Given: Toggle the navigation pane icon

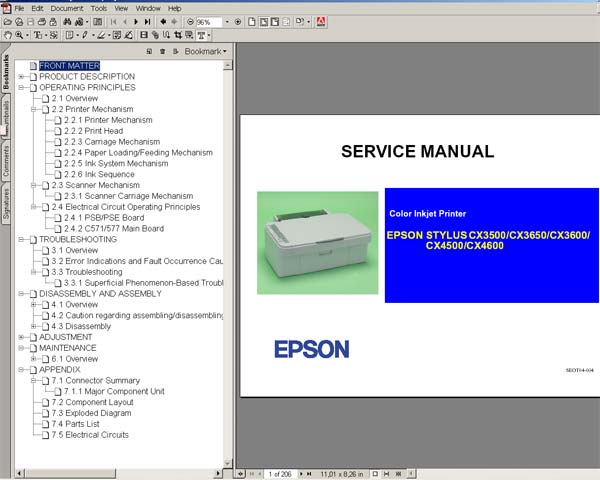Looking at the screenshot, I should [x=98, y=22].
